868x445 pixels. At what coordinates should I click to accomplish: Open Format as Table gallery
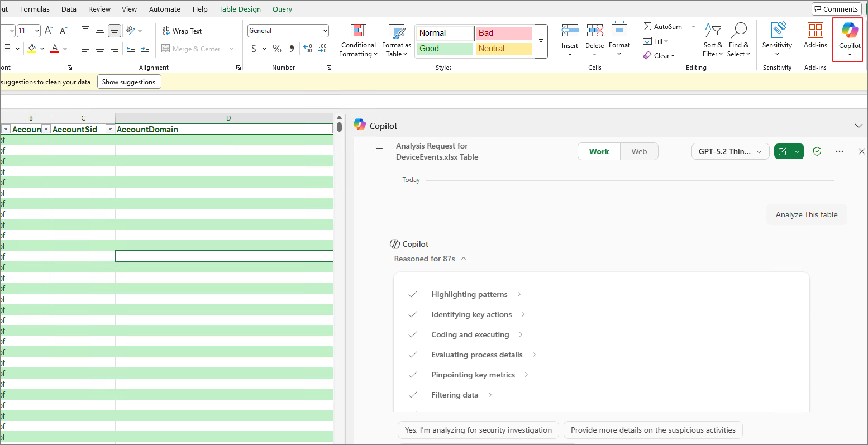pyautogui.click(x=397, y=40)
